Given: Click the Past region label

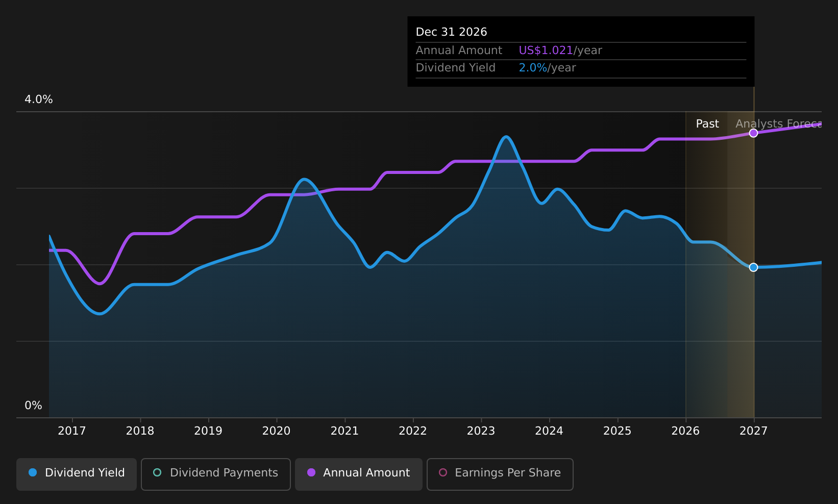Looking at the screenshot, I should (707, 124).
